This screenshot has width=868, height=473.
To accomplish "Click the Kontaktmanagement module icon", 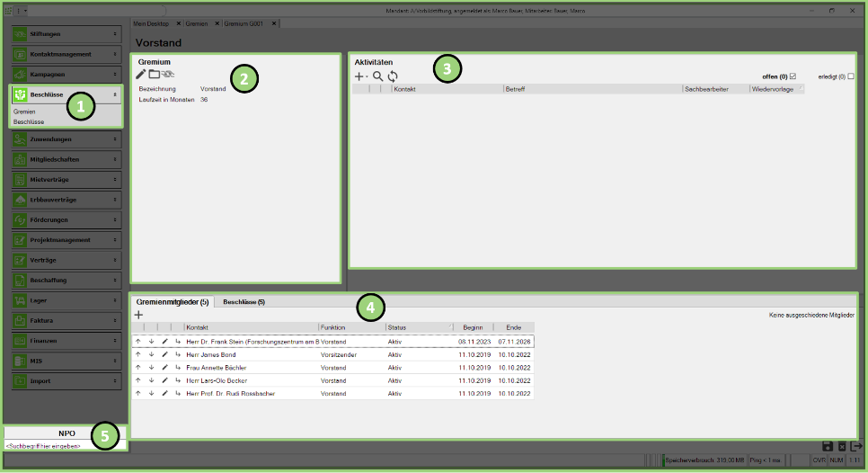I will click(x=20, y=54).
